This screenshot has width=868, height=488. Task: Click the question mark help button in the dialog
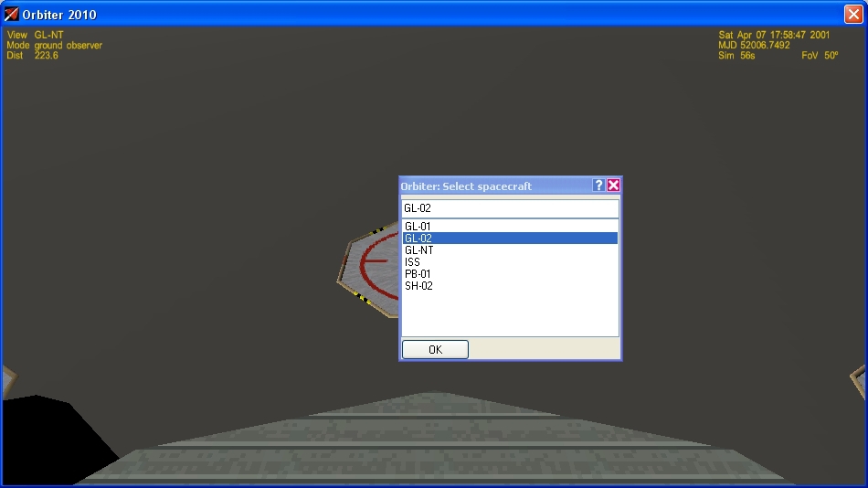click(598, 186)
